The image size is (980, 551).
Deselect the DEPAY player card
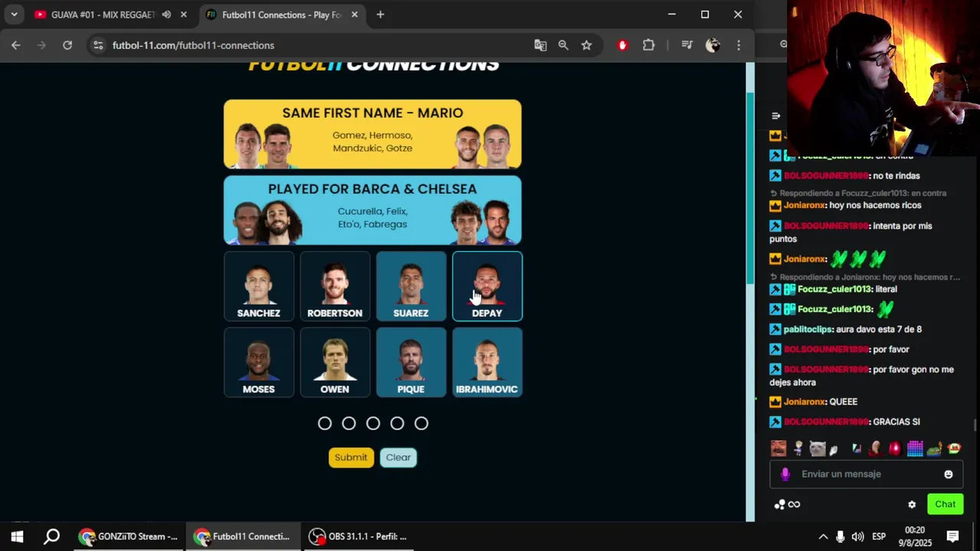pyautogui.click(x=487, y=286)
